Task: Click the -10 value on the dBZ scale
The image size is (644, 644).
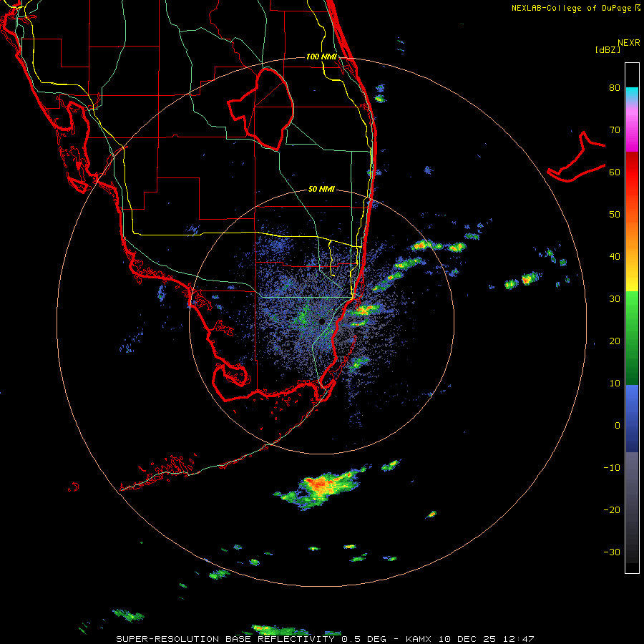Action: tap(612, 468)
